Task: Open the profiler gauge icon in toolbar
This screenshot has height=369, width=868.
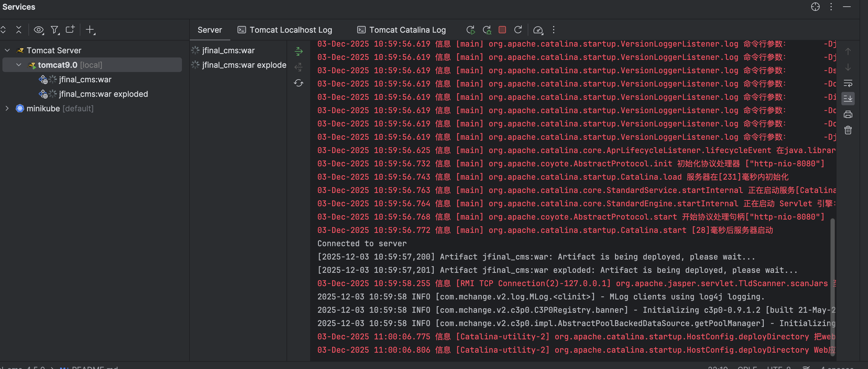Action: point(538,30)
